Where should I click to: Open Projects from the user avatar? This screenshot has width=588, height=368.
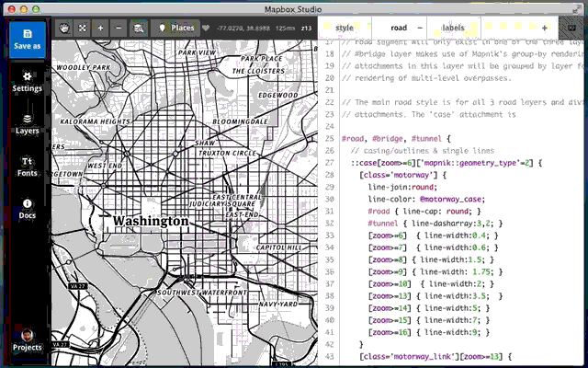coord(27,340)
